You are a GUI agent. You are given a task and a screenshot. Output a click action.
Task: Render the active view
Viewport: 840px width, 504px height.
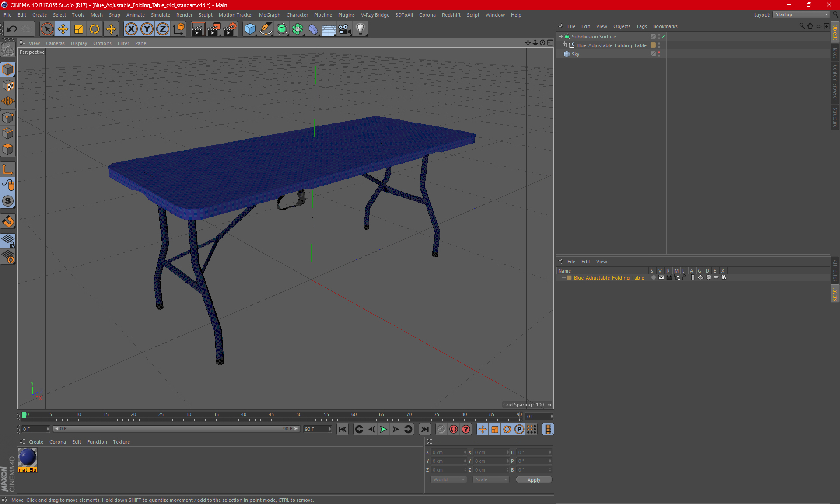198,29
